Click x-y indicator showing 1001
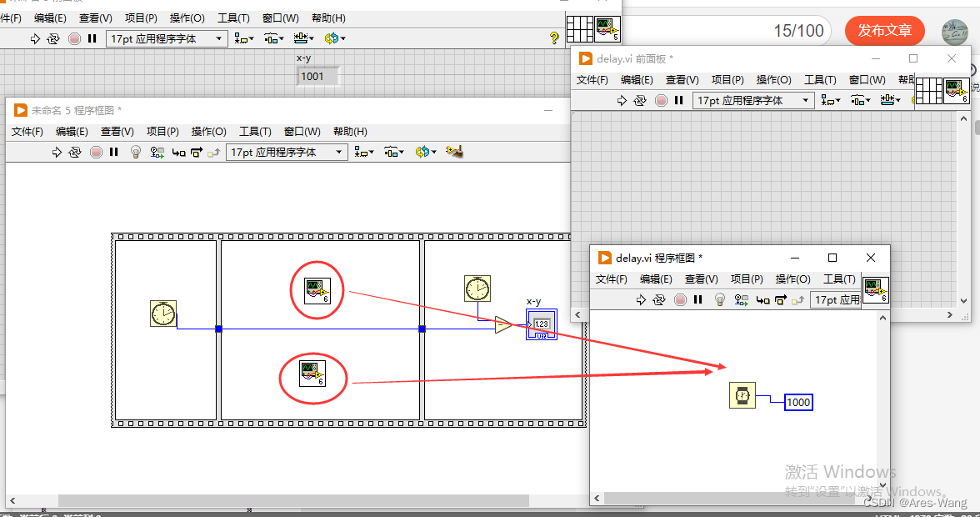The height and width of the screenshot is (517, 980). 318,76
